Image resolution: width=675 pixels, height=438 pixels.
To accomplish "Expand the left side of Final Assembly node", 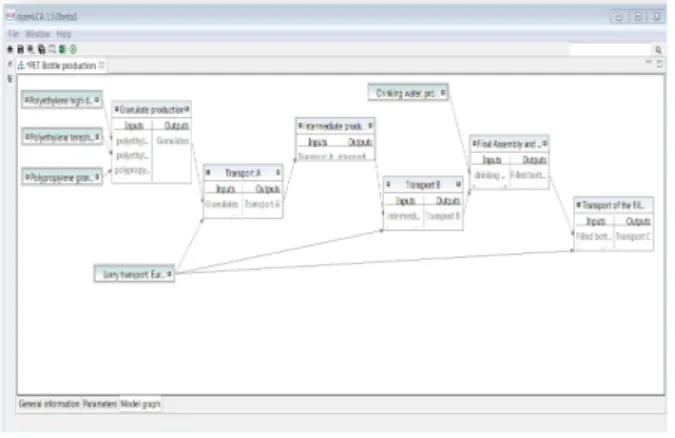I will point(474,143).
